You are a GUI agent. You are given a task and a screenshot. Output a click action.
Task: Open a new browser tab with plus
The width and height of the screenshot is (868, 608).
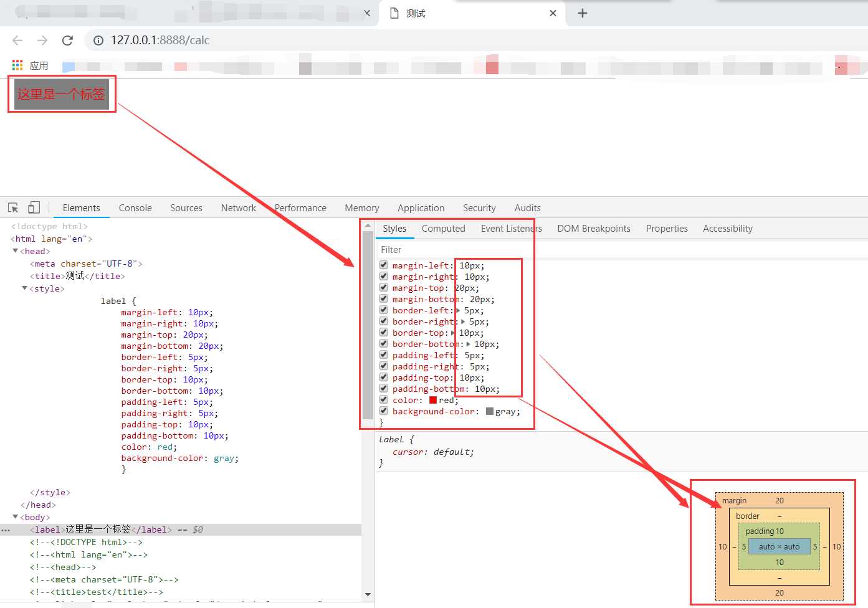[583, 13]
